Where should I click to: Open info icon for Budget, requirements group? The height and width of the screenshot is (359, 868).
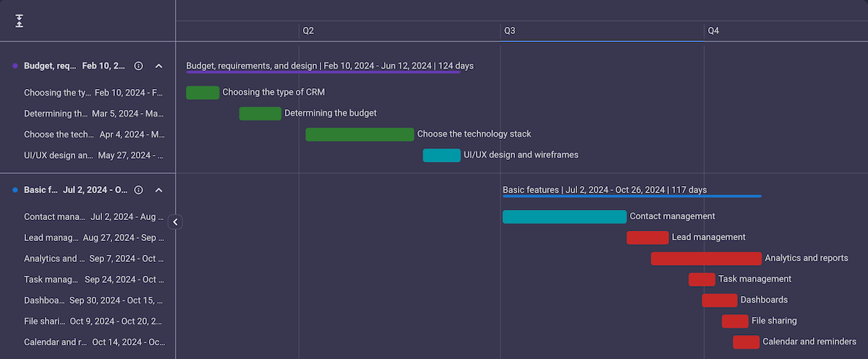[139, 66]
